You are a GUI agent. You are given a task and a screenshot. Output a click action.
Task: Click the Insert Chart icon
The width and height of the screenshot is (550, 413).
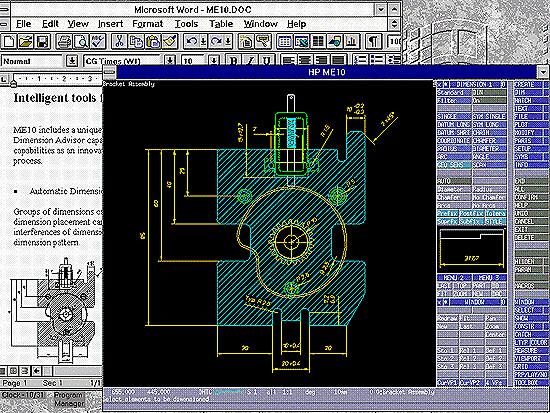[351, 42]
